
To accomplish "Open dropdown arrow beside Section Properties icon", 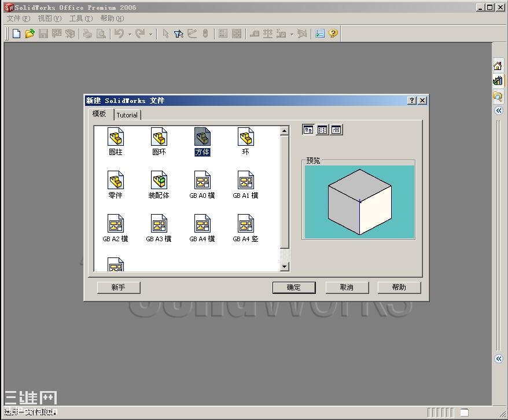I will pos(292,34).
